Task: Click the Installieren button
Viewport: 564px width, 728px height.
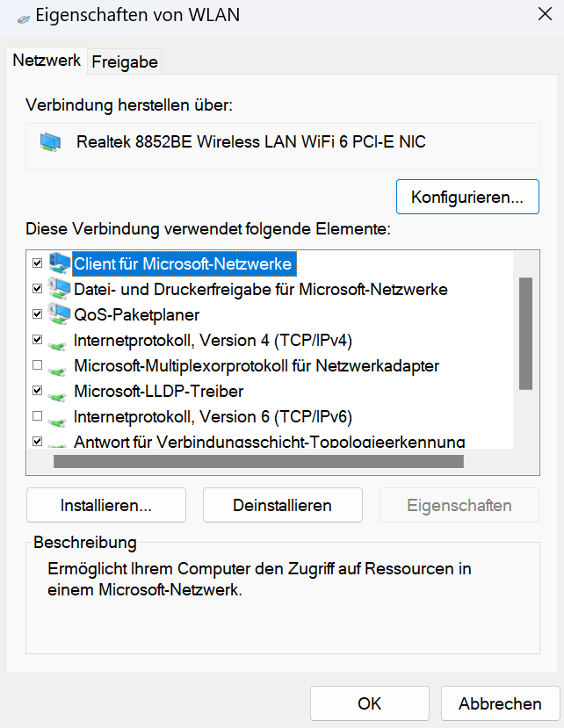Action: 105,504
